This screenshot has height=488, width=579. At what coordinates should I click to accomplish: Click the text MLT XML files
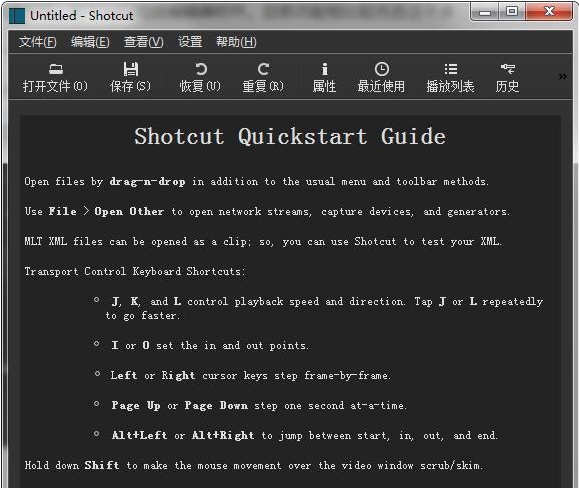click(64, 241)
